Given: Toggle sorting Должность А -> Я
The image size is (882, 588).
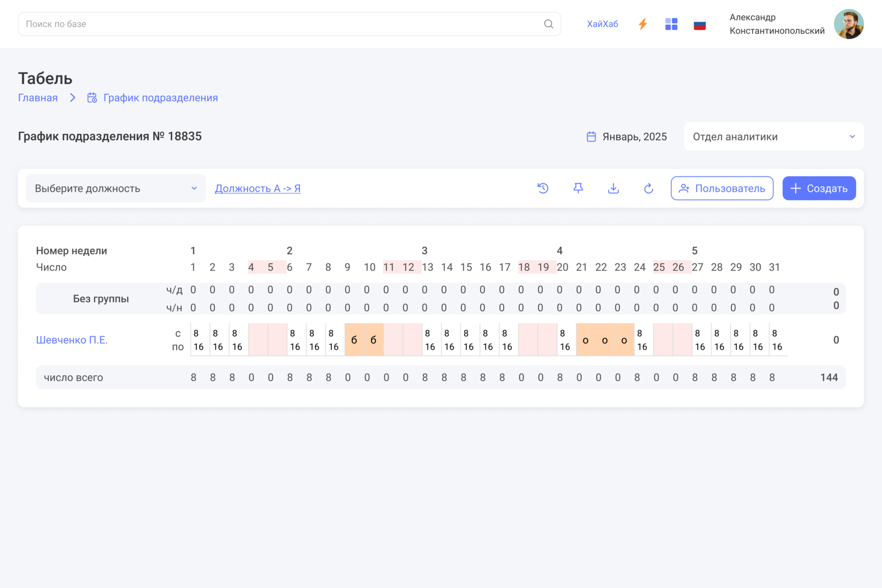Looking at the screenshot, I should (258, 188).
